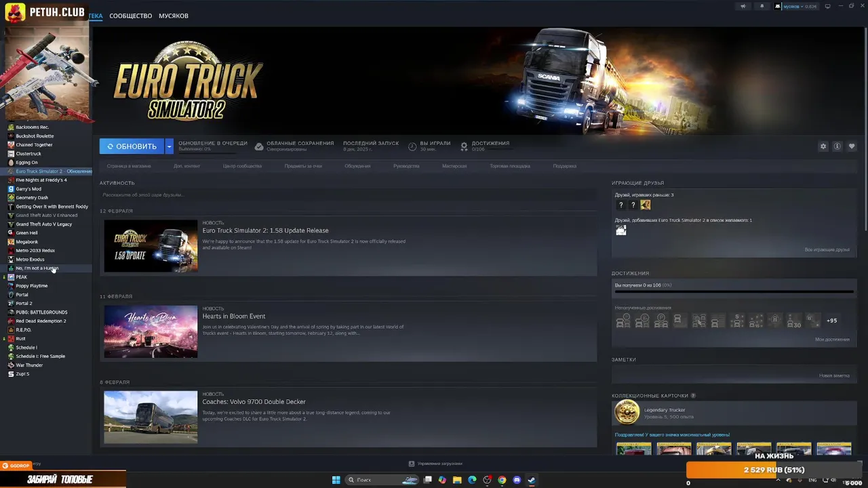Open the Volvo coach news thumbnail
Image resolution: width=868 pixels, height=488 pixels.
(x=151, y=418)
